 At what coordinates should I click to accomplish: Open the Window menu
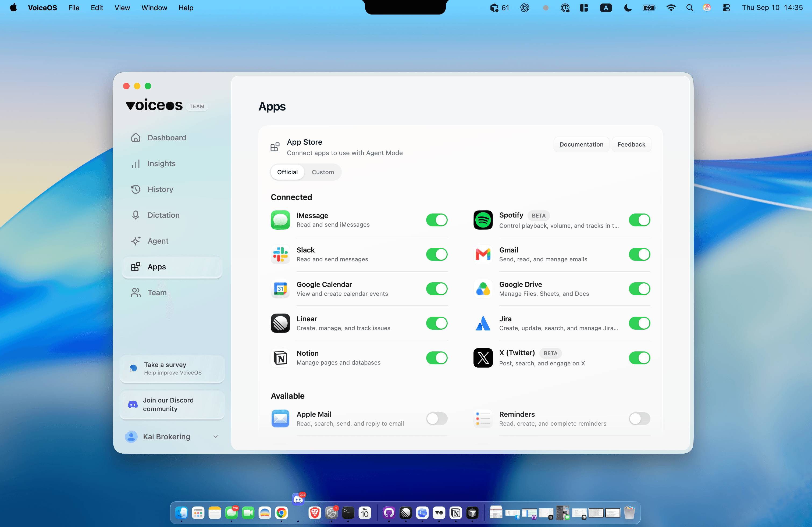(x=154, y=8)
